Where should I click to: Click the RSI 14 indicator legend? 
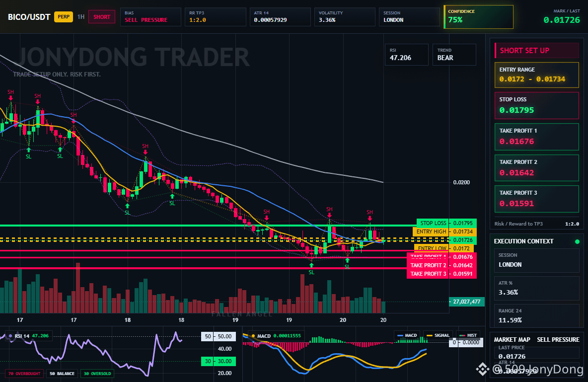28,336
